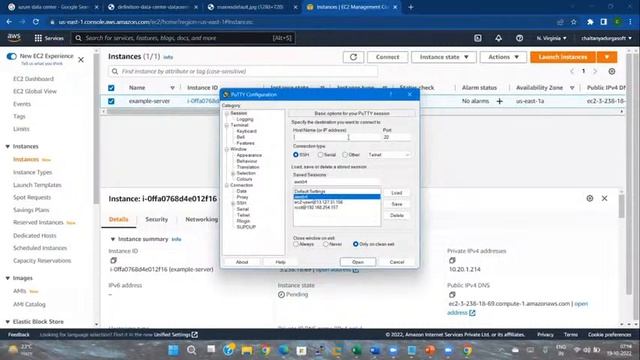Choose Only on clean exit option
Image resolution: width=640 pixels, height=360 pixels.
[356, 244]
